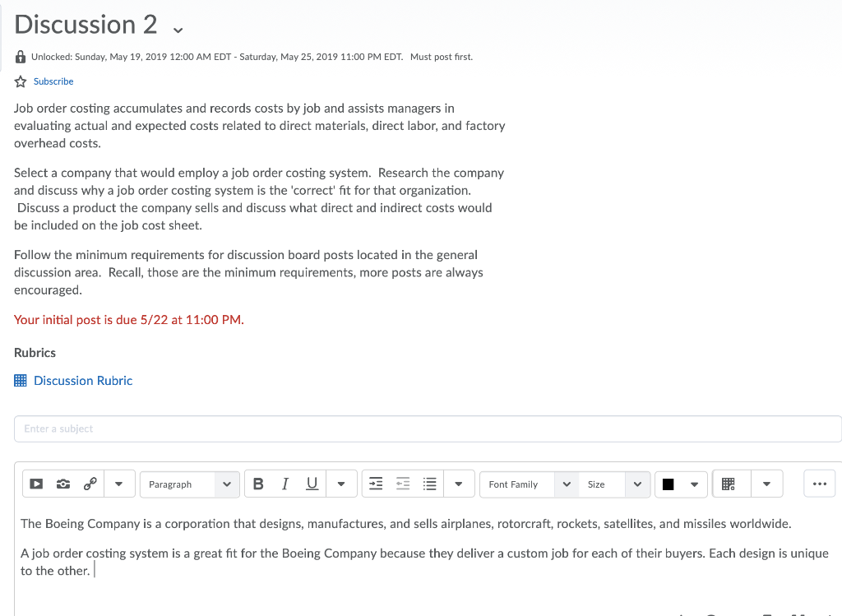Image resolution: width=842 pixels, height=616 pixels.
Task: Open the Paragraph style dropdown
Action: [189, 484]
